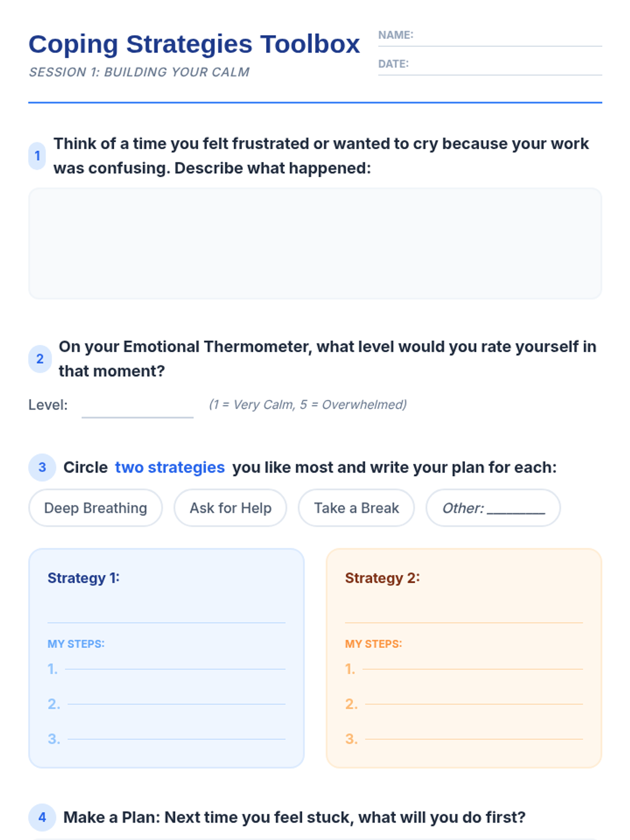Pick the Take a Break strategy
This screenshot has height=840, width=630.
[356, 508]
